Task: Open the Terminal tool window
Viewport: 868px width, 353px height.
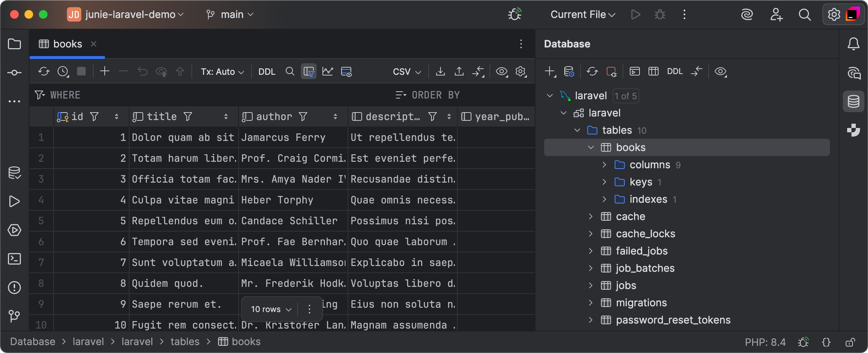Action: coord(14,259)
